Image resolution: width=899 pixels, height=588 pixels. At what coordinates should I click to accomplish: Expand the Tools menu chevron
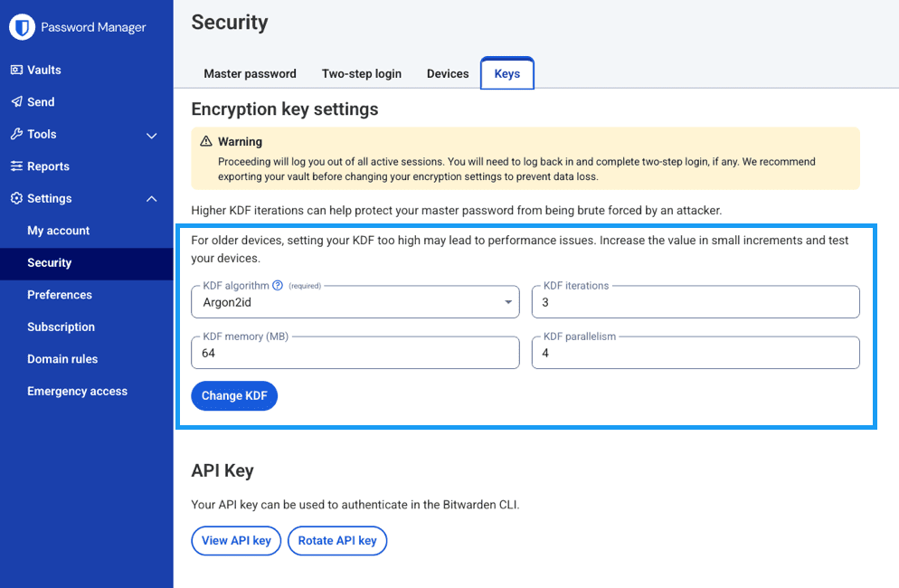[x=151, y=136]
